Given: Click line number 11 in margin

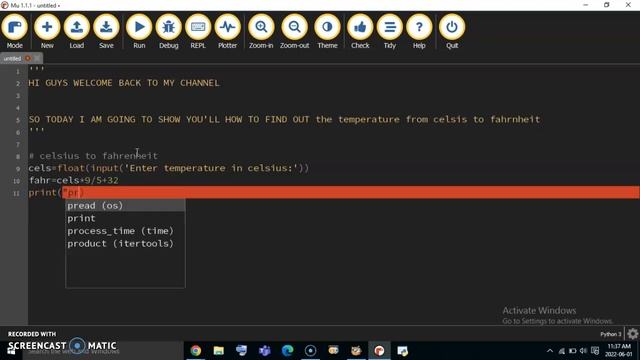Looking at the screenshot, I should tap(16, 193).
